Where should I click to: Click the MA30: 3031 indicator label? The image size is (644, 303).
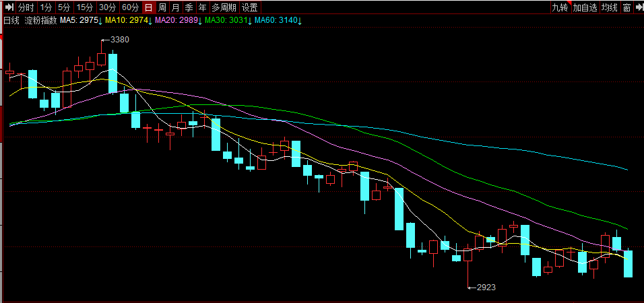226,20
